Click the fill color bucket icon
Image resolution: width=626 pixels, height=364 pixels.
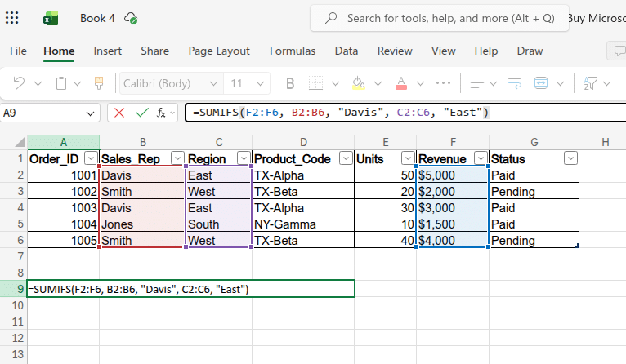(357, 83)
